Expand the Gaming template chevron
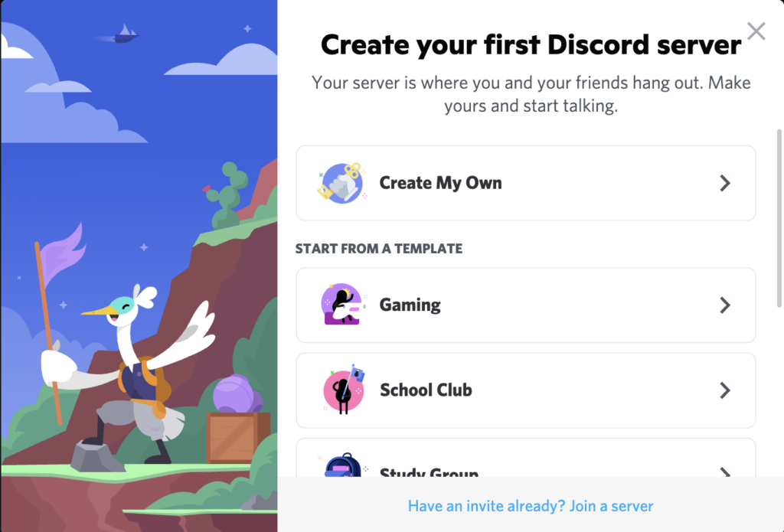Viewport: 784px width, 532px height. click(725, 305)
